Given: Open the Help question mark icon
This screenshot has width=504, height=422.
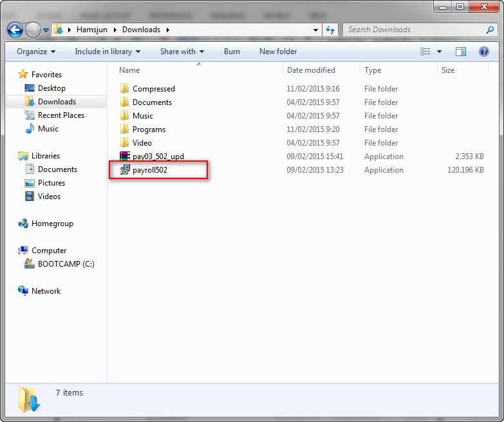Looking at the screenshot, I should (483, 52).
